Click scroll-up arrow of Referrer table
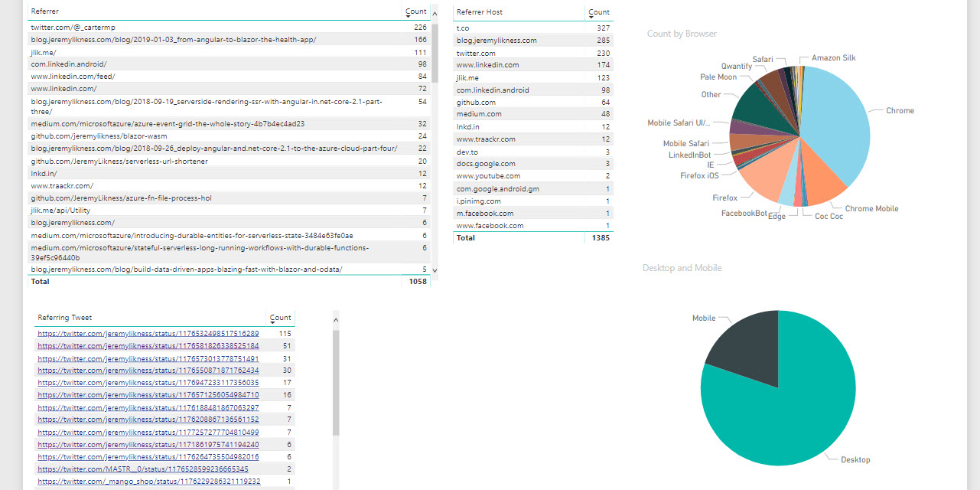980x490 pixels. (x=435, y=13)
